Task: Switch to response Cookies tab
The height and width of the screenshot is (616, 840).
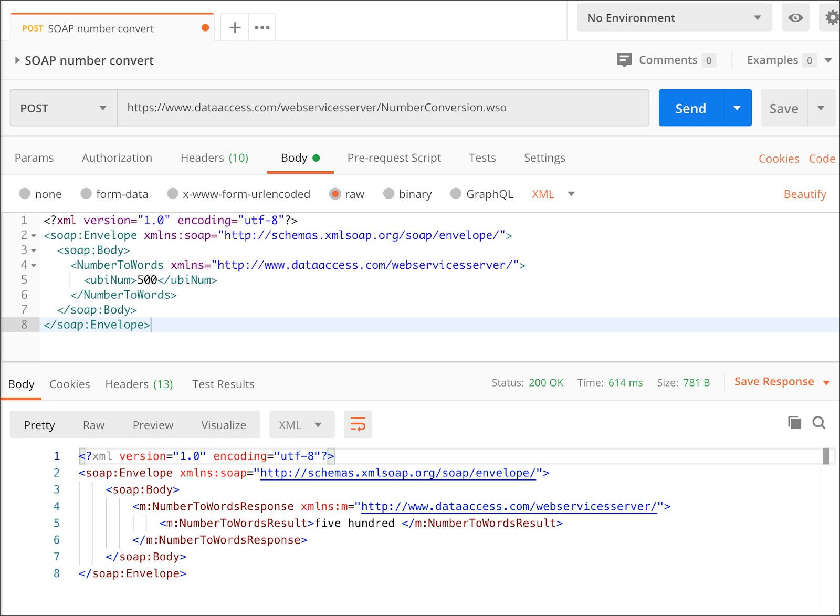Action: (x=70, y=384)
